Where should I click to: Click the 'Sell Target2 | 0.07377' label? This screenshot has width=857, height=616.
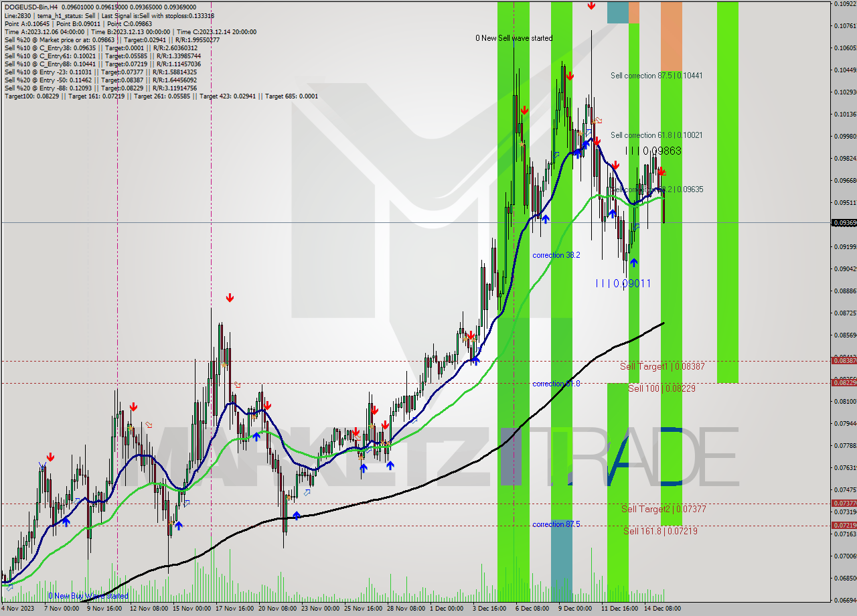tap(664, 509)
